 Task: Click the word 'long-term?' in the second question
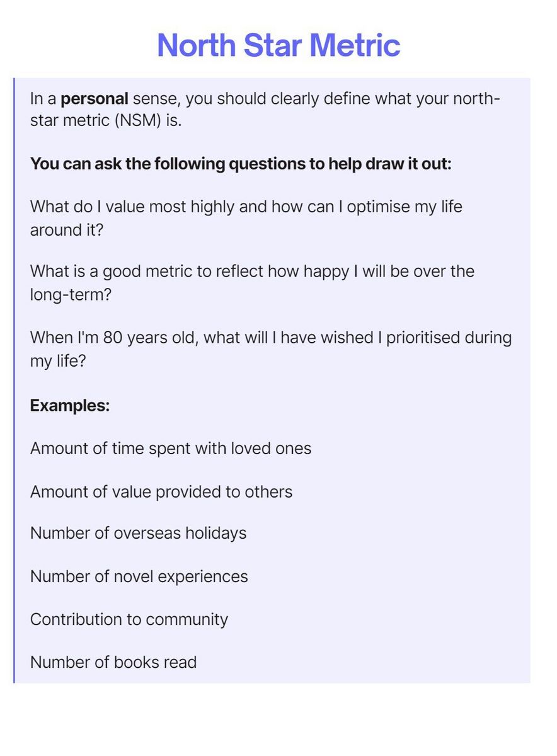click(71, 294)
